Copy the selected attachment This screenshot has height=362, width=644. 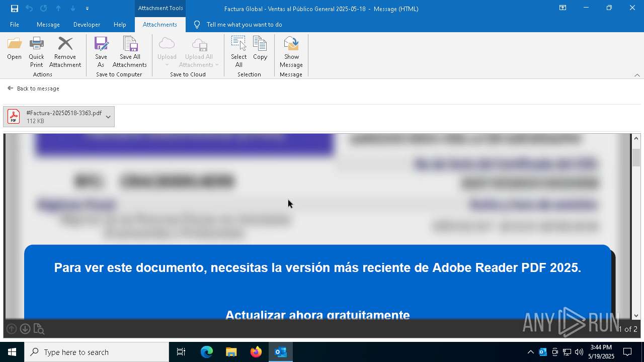pyautogui.click(x=260, y=49)
